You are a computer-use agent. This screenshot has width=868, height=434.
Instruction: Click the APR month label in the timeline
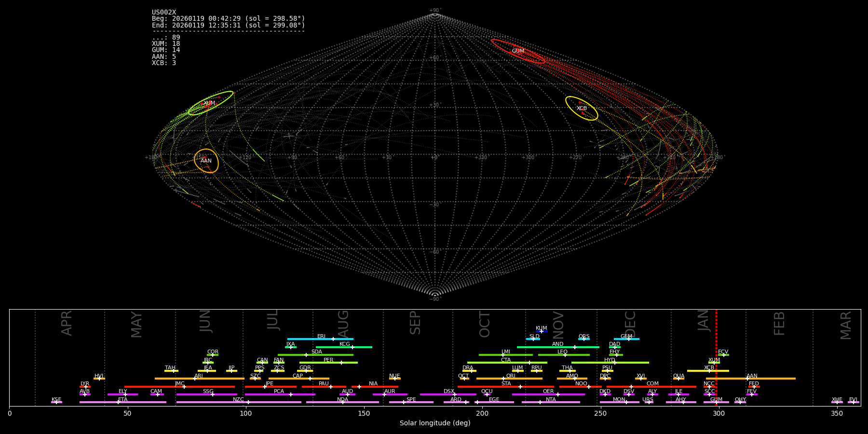[67, 323]
